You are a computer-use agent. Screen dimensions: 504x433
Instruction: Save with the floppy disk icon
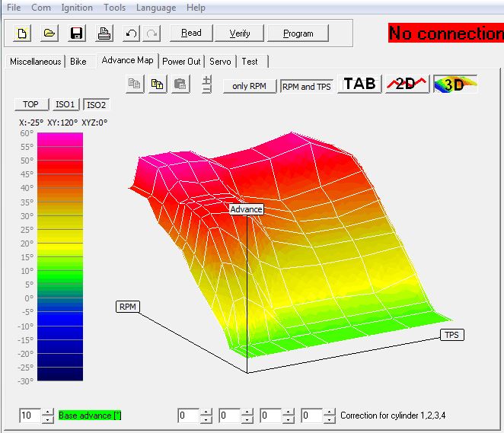[76, 33]
